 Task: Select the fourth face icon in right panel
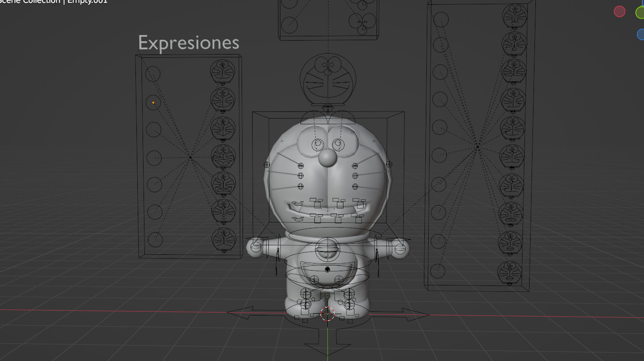tap(513, 99)
